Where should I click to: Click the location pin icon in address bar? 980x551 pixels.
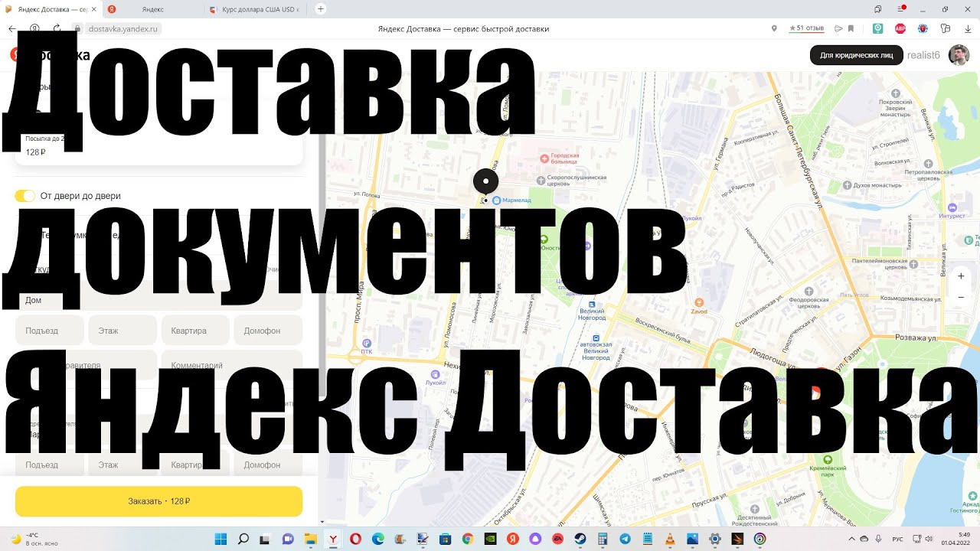pyautogui.click(x=774, y=29)
